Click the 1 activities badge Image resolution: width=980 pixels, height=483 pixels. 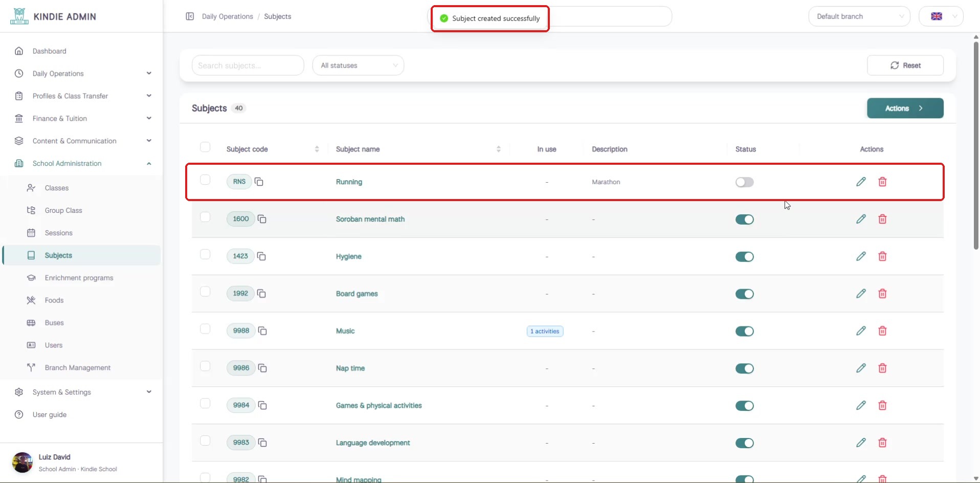coord(545,332)
